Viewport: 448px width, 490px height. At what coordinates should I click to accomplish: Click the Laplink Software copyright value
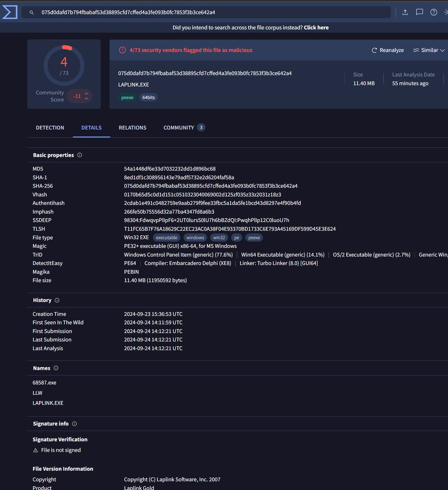[x=172, y=480]
